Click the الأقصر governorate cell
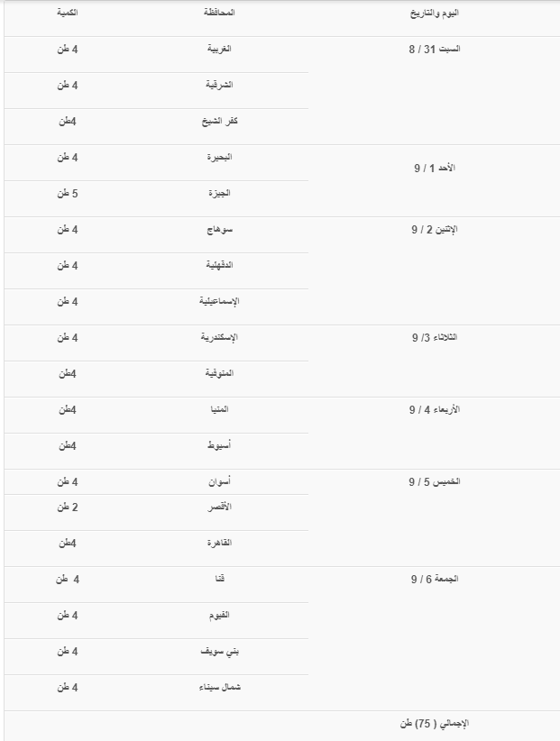This screenshot has height=741, width=560. pos(220,508)
